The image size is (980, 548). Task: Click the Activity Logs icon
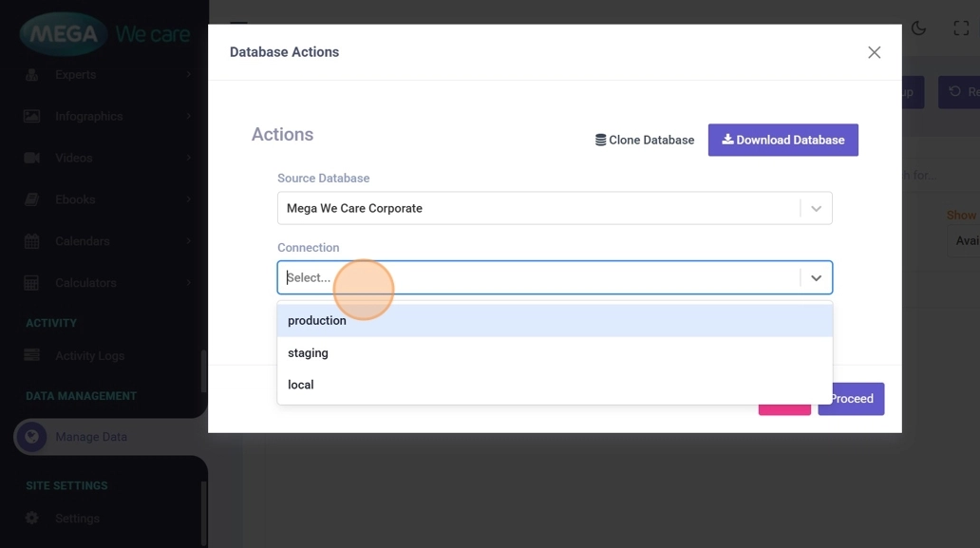pyautogui.click(x=31, y=355)
